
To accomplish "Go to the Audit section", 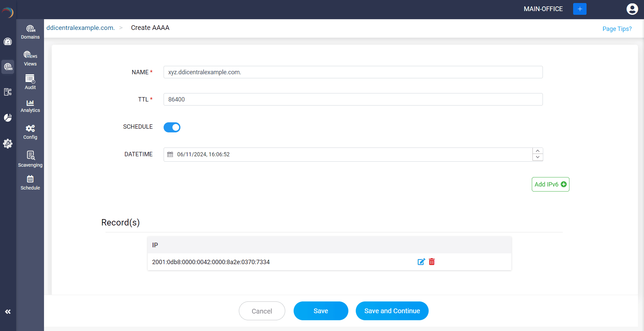I will click(x=30, y=82).
